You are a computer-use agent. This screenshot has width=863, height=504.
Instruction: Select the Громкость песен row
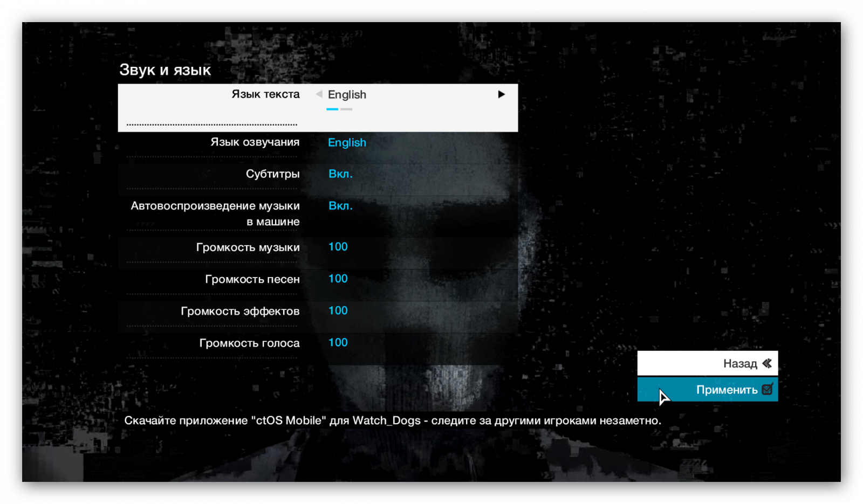(x=318, y=285)
